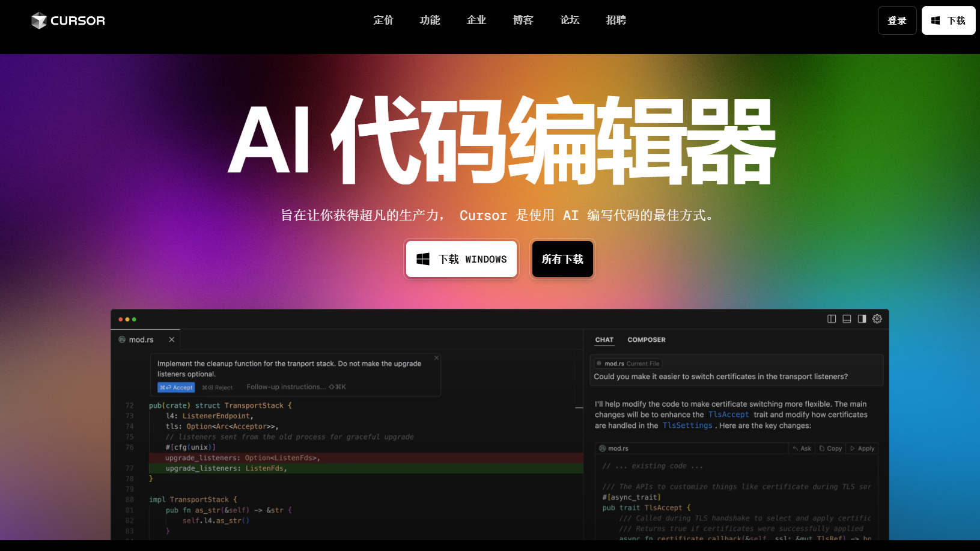Click line number 77 in the gutter
980x551 pixels.
[130, 468]
